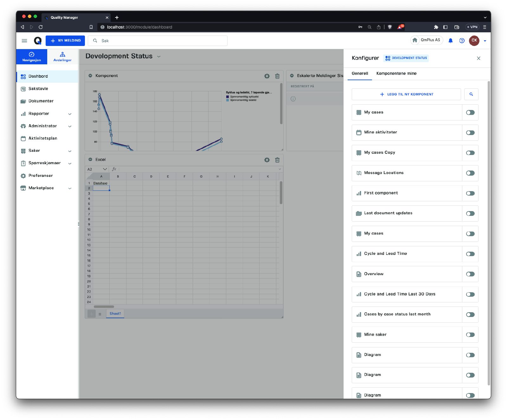The image size is (507, 420).
Task: Click LEGG TIL NY KOMPONENT button
Action: (406, 94)
